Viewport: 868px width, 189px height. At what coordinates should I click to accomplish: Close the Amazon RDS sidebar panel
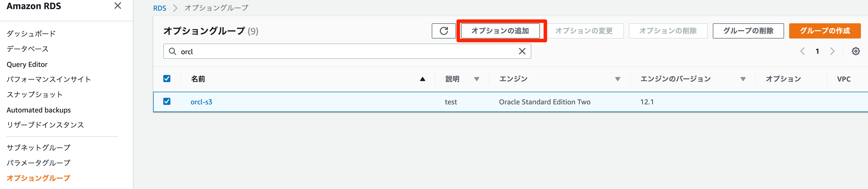pos(118,6)
